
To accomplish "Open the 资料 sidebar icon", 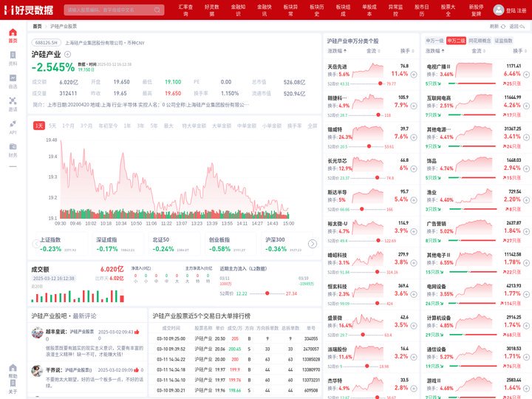I will pos(13,55).
